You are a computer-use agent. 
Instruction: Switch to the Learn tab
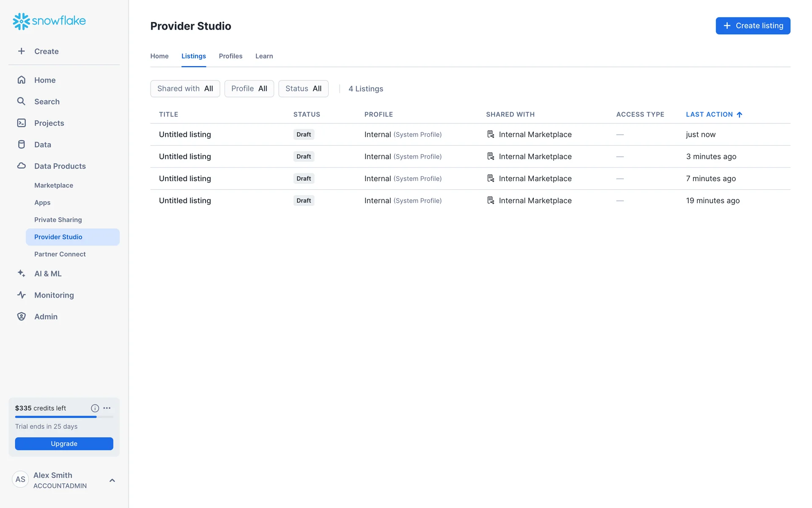point(264,56)
